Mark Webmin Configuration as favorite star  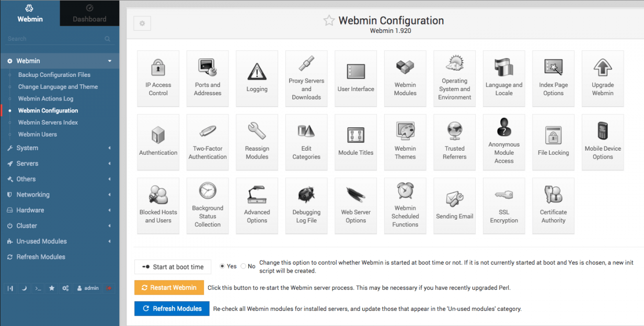pyautogui.click(x=329, y=20)
